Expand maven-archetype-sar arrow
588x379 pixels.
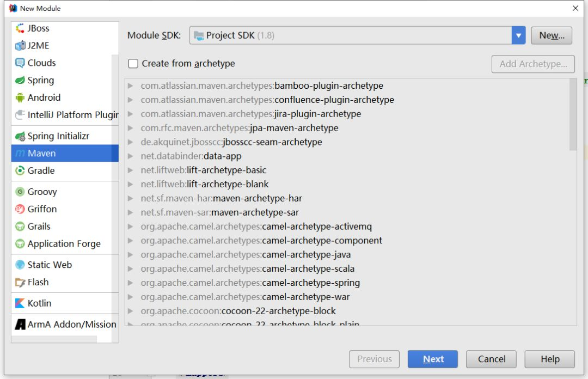(x=131, y=212)
